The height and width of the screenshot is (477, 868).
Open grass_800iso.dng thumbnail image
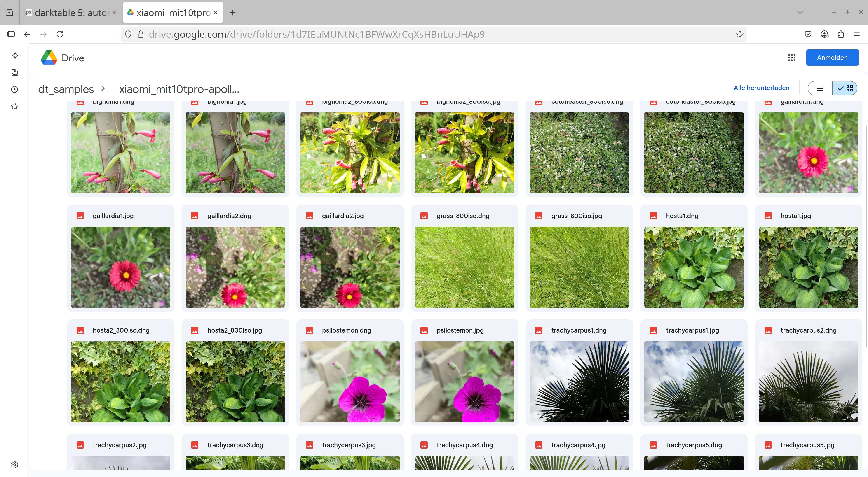click(465, 267)
